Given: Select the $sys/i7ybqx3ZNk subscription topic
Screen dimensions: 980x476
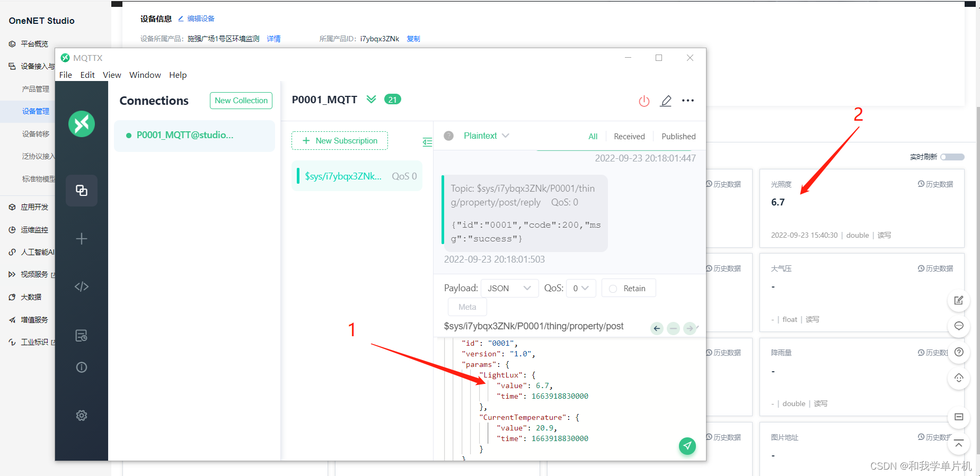Looking at the screenshot, I should 357,176.
